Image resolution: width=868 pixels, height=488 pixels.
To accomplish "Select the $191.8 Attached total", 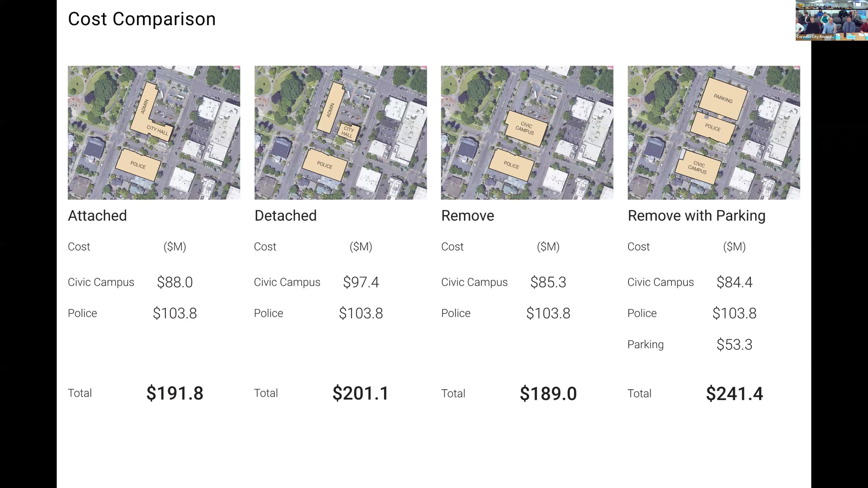I will pyautogui.click(x=175, y=393).
